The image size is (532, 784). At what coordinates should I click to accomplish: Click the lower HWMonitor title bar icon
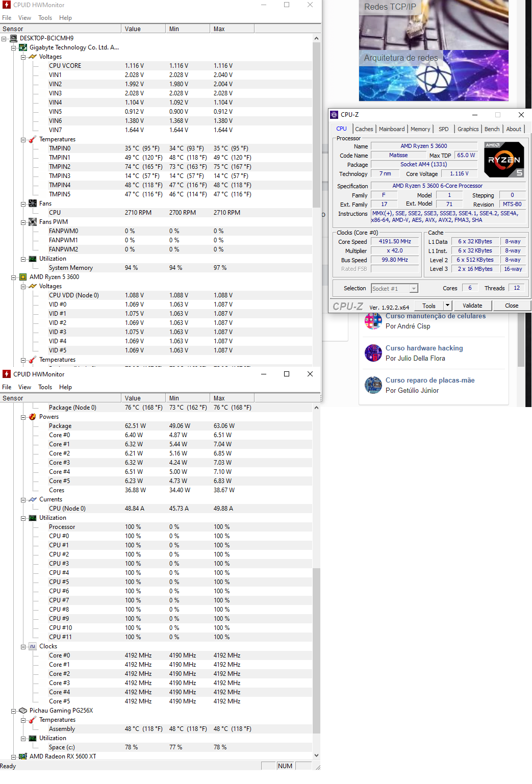(7, 374)
